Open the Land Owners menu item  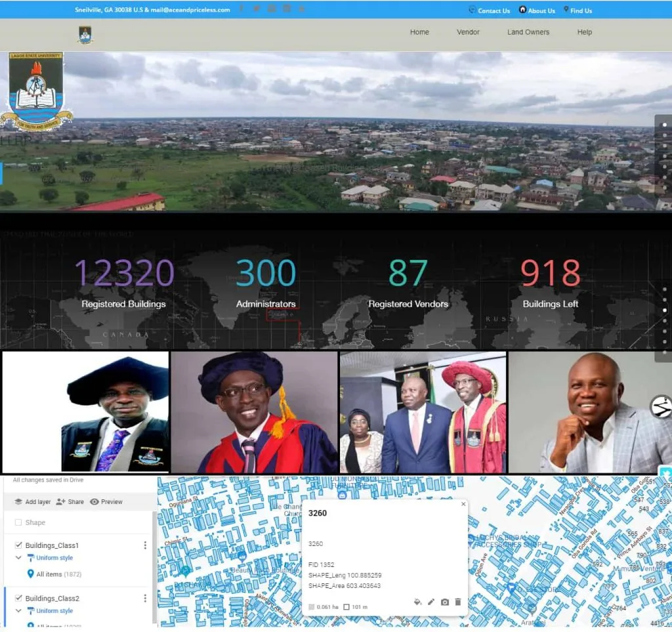[x=528, y=32]
